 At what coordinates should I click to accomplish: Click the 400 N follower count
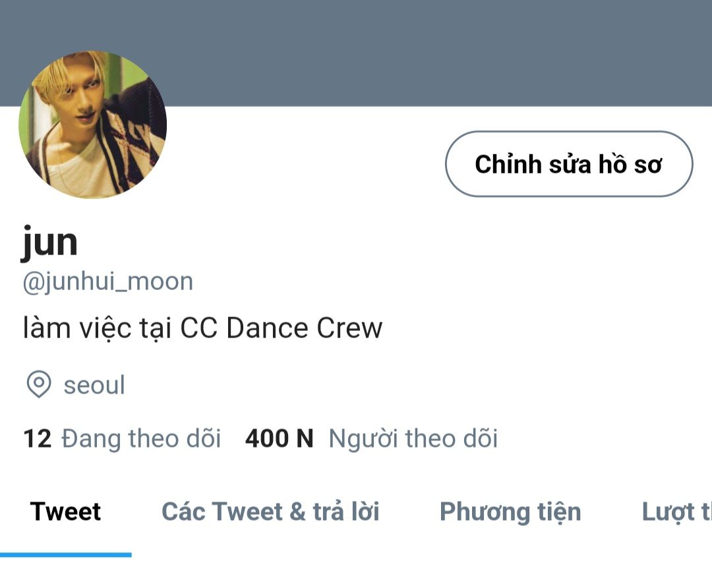[x=279, y=438]
